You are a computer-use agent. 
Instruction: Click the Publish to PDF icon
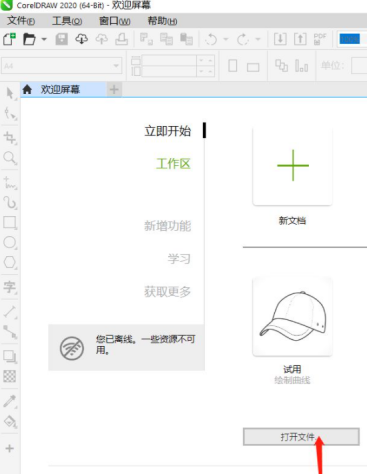320,39
